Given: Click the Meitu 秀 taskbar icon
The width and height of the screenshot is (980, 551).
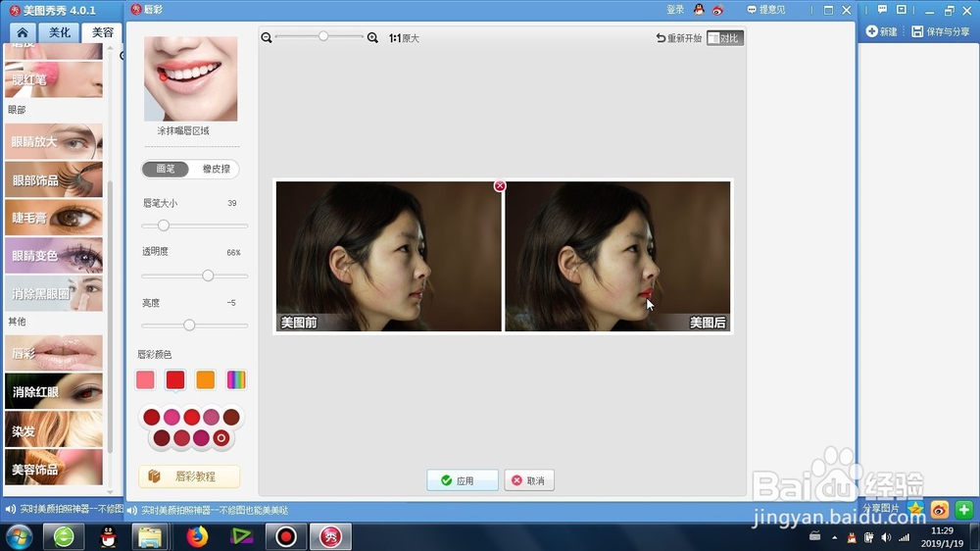Looking at the screenshot, I should (x=330, y=536).
